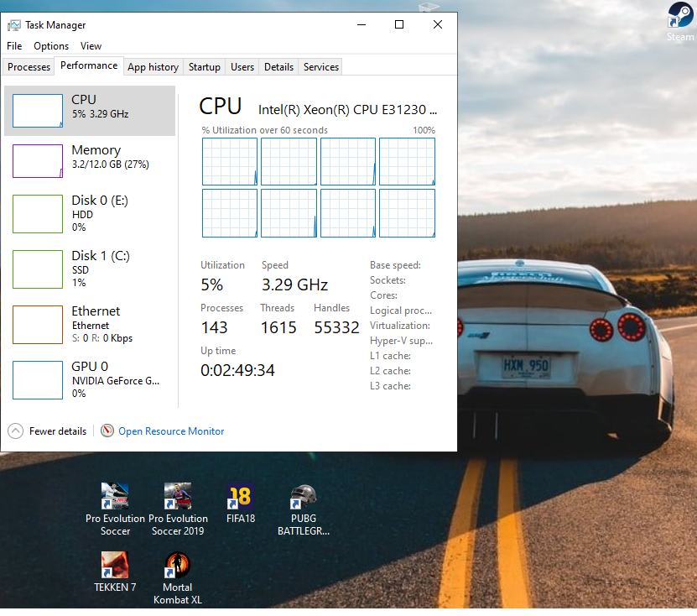Click the first Pro Evolution Soccer icon
Screen dimensions: 697x616
[x=115, y=498]
